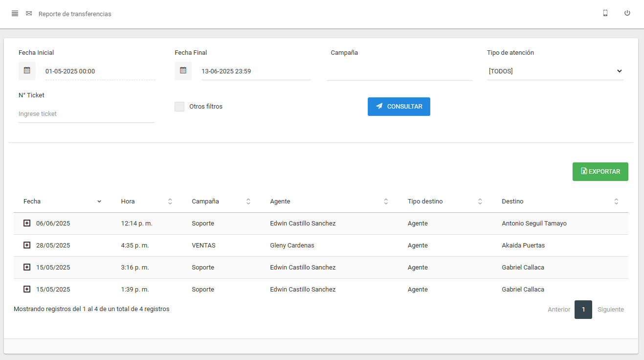
Task: Click the N° Ticket input field
Action: (87, 114)
